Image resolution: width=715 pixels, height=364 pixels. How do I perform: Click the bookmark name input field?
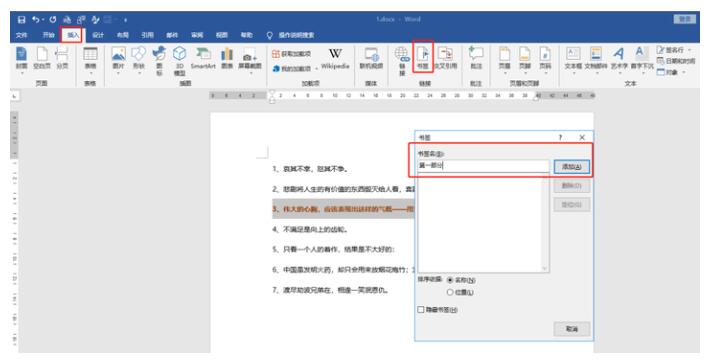(x=483, y=166)
